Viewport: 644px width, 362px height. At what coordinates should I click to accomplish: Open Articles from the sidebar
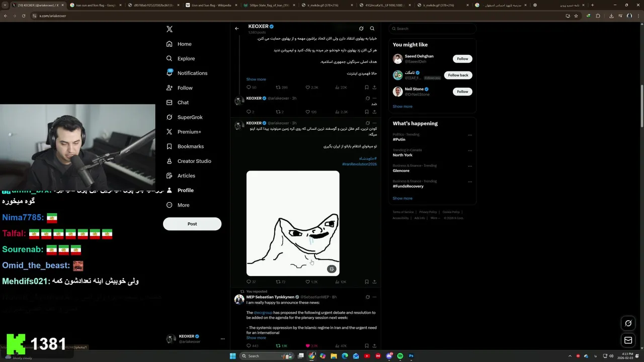coord(181,175)
